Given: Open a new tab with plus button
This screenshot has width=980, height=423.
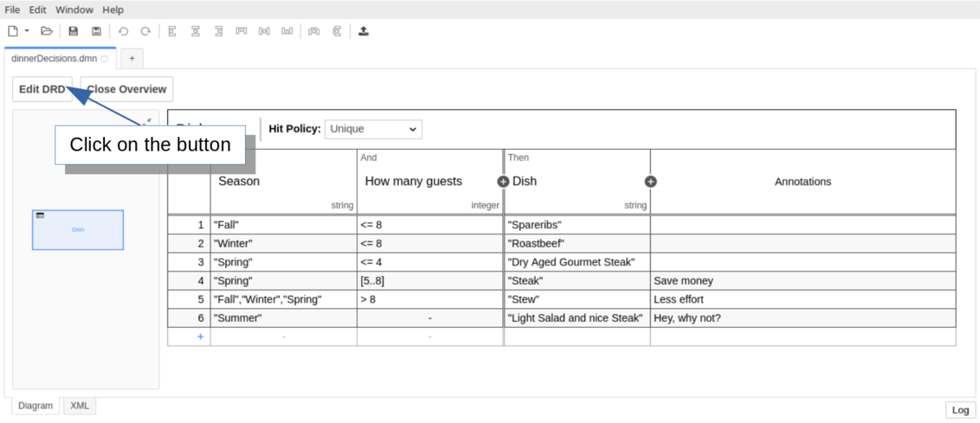Looking at the screenshot, I should pos(132,58).
